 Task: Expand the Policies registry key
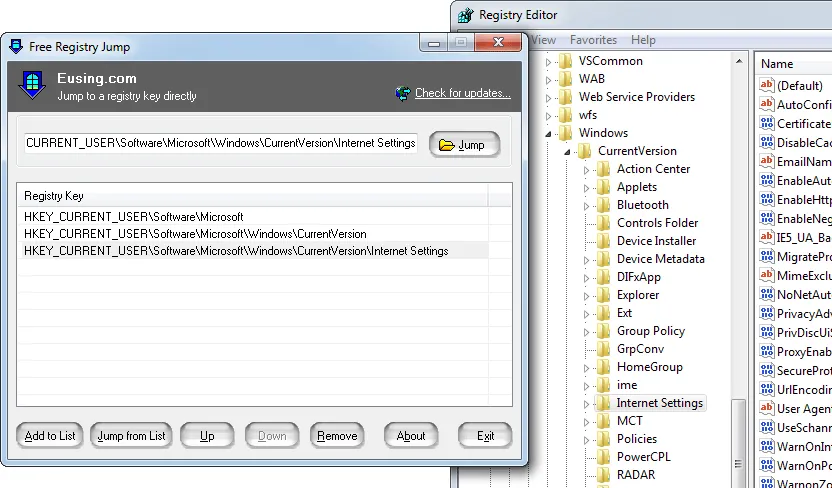pyautogui.click(x=587, y=439)
